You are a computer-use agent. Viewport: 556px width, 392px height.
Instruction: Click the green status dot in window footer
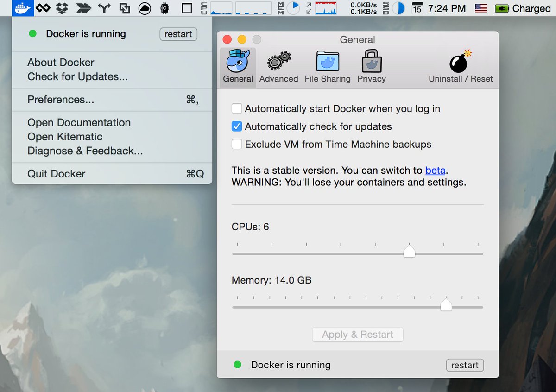(x=238, y=365)
